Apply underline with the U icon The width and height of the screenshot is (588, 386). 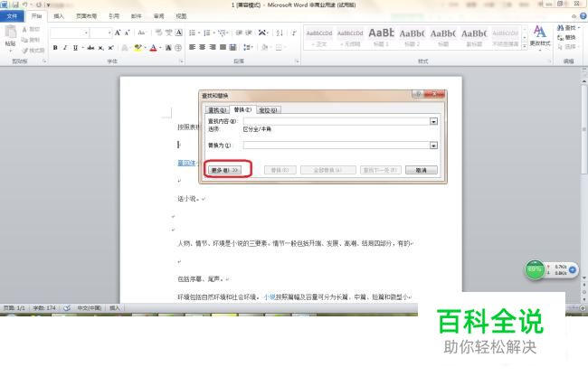tap(75, 48)
